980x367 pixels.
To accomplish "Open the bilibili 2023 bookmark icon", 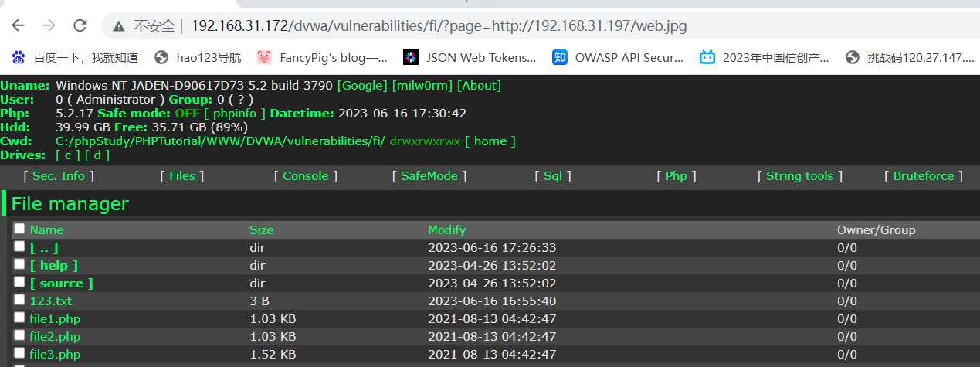I will click(707, 57).
